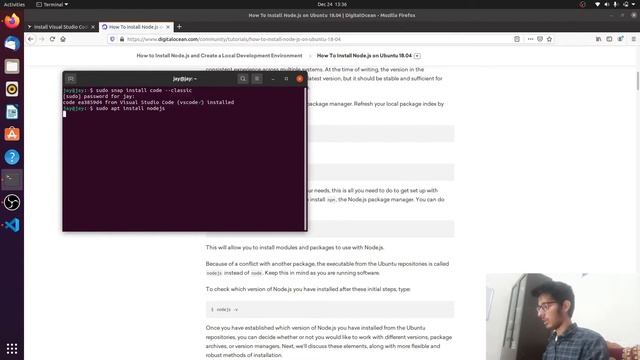The height and width of the screenshot is (360, 640).
Task: Open Firefox library icon
Action: pos(598,39)
